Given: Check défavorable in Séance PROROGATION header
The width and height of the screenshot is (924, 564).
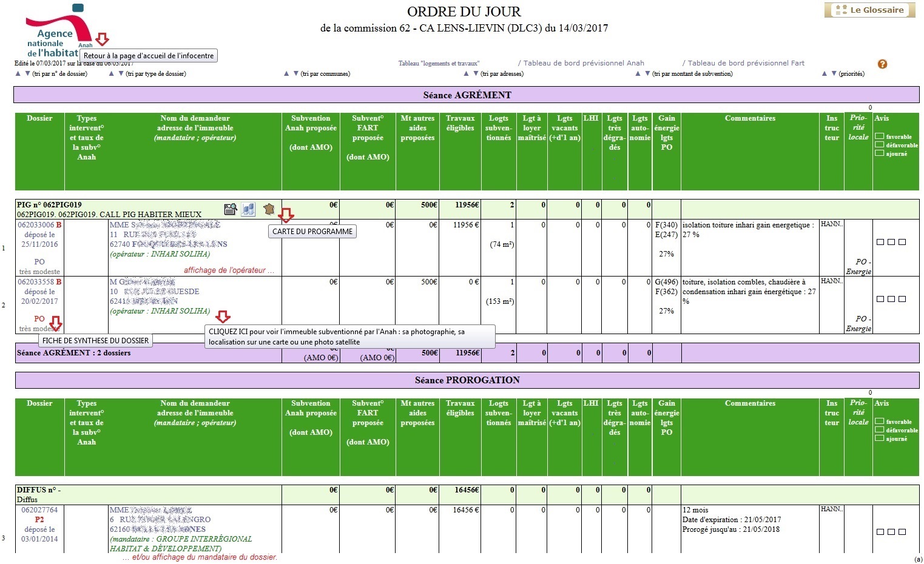Looking at the screenshot, I should (x=879, y=430).
